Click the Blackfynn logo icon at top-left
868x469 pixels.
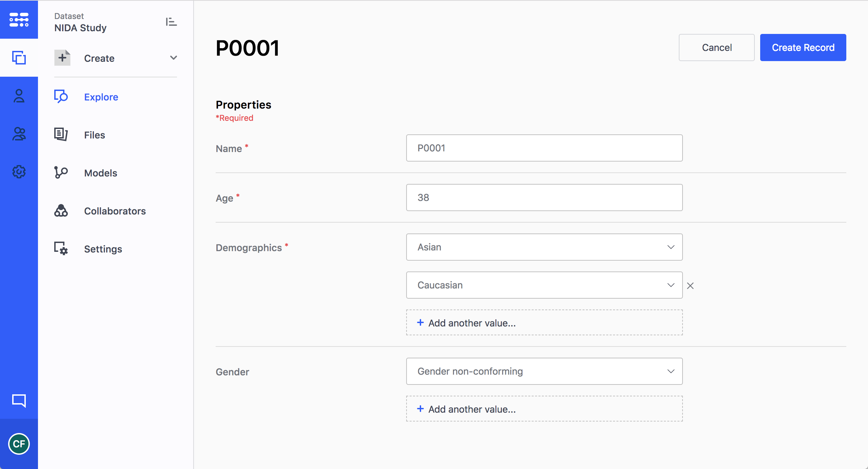point(19,20)
